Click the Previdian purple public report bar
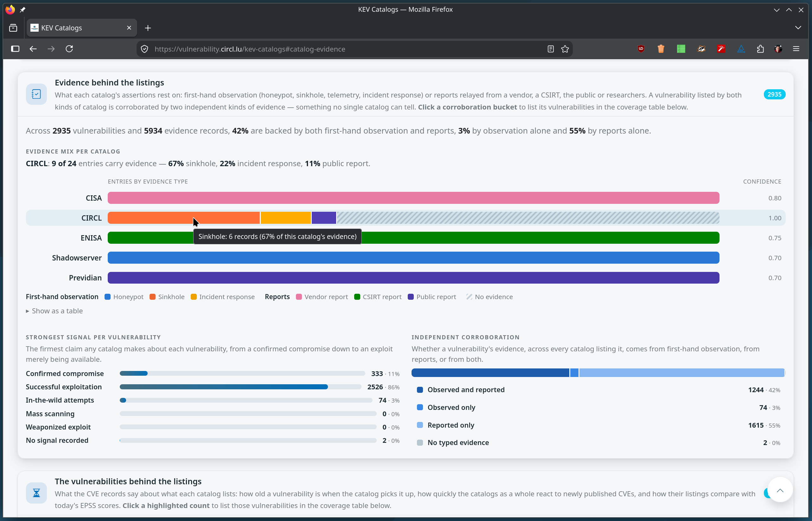The height and width of the screenshot is (521, 812). click(x=413, y=278)
